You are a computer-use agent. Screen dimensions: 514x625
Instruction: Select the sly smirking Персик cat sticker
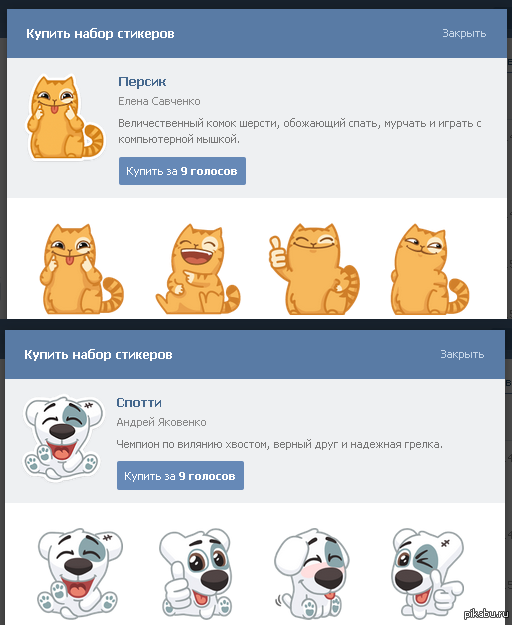(x=430, y=269)
